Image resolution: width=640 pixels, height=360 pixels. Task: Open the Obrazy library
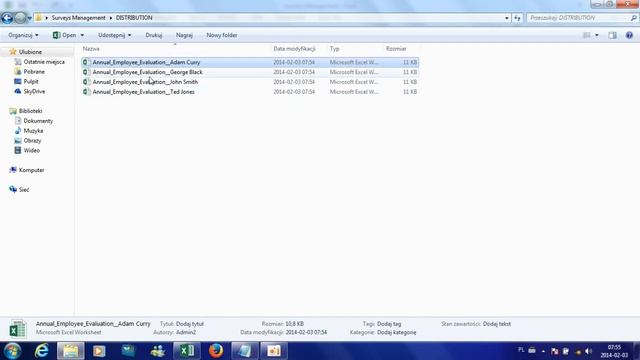tap(32, 140)
